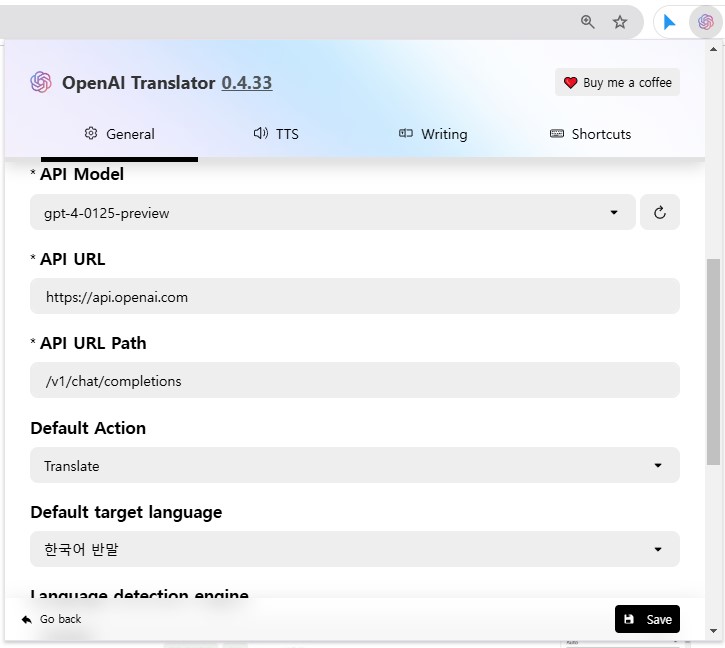The height and width of the screenshot is (648, 725).
Task: Bookmark page with the star icon
Action: pyautogui.click(x=620, y=22)
